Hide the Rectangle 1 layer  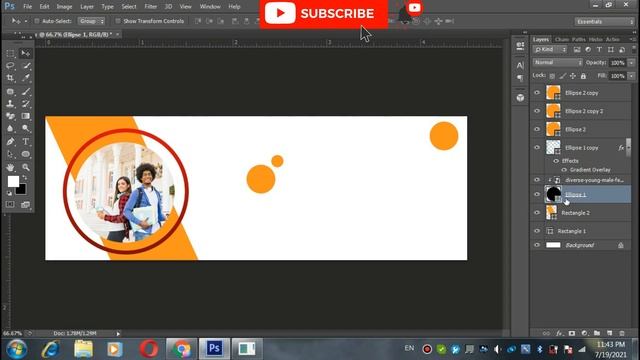click(537, 231)
